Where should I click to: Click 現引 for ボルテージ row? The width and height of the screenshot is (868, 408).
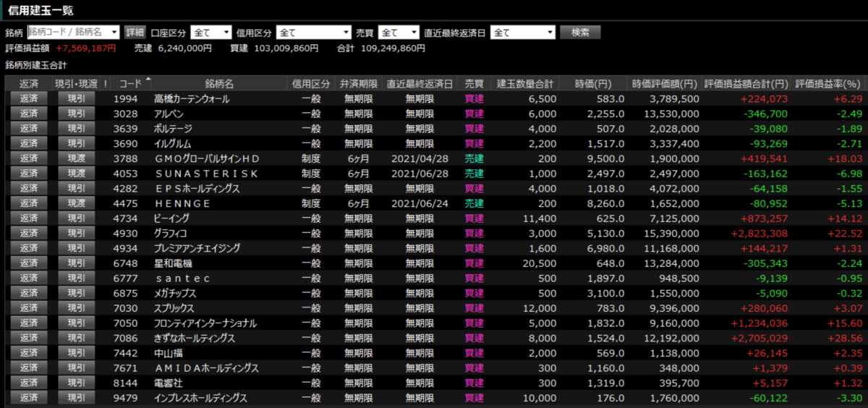[76, 129]
